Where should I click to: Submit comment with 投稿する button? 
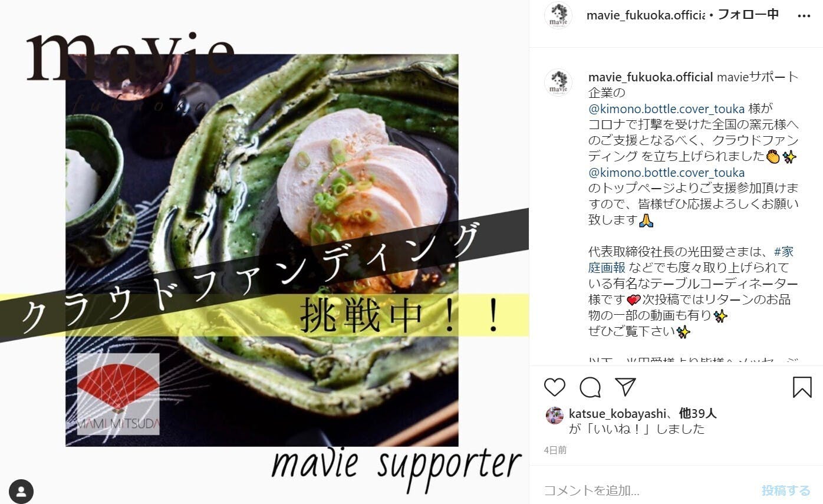(x=786, y=490)
